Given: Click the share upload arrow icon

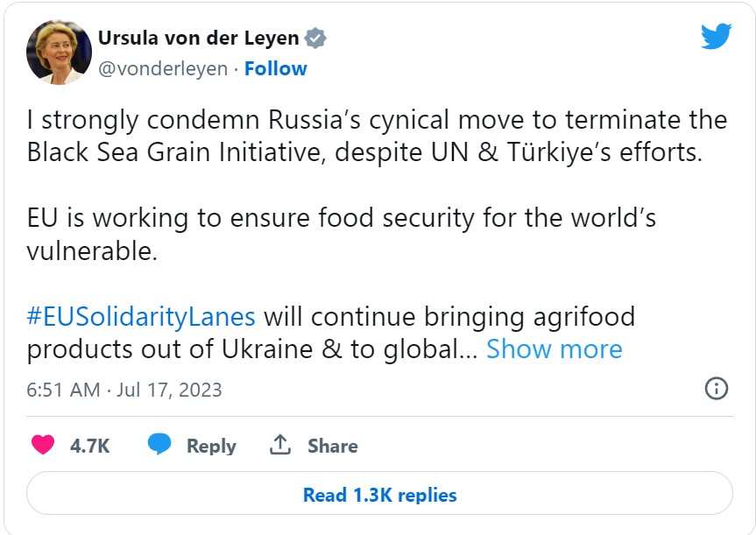Looking at the screenshot, I should [280, 445].
